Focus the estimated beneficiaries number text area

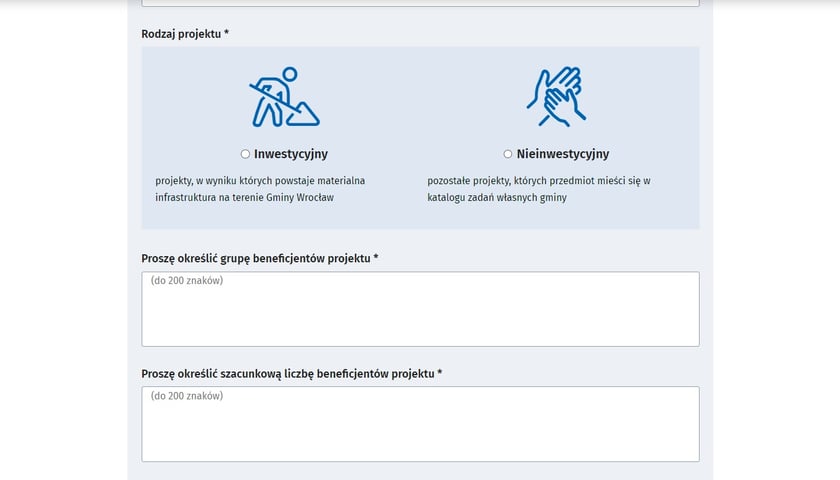421,424
